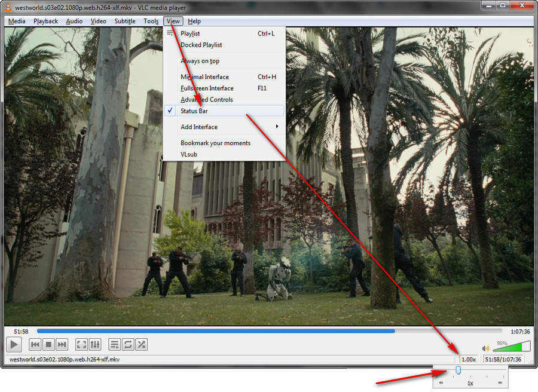
Task: Click elapsed time 51:58 label
Action: click(x=21, y=332)
